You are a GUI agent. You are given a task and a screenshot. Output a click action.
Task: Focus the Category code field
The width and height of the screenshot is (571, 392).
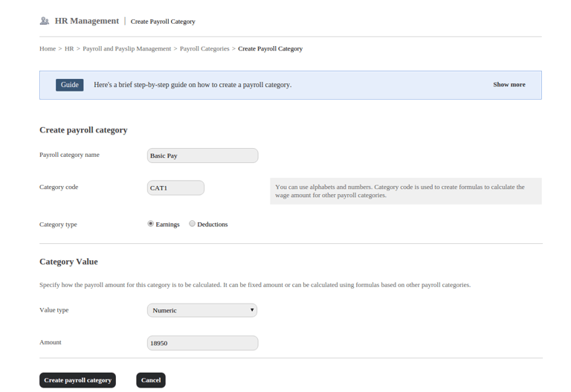(175, 188)
